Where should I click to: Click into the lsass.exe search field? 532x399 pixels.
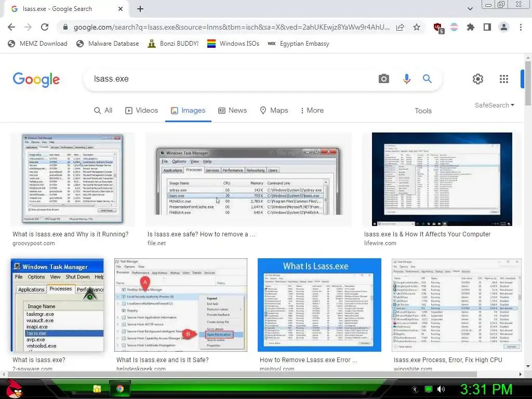[x=231, y=79]
